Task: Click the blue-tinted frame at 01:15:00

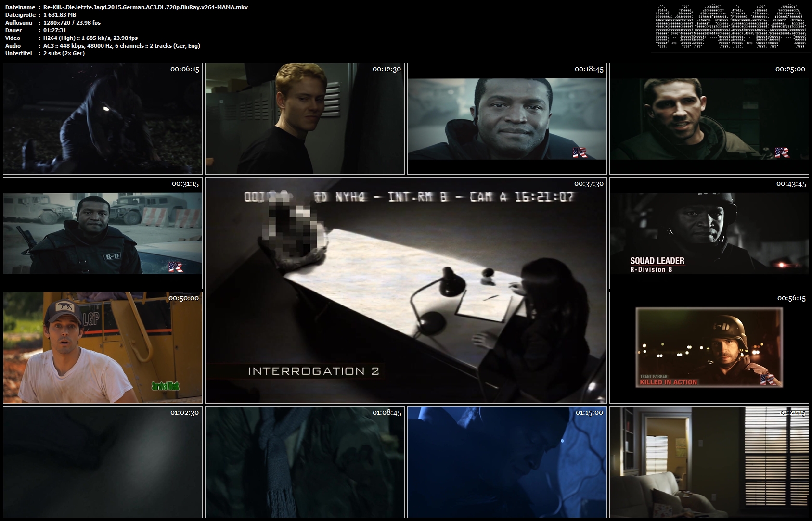Action: (507, 462)
